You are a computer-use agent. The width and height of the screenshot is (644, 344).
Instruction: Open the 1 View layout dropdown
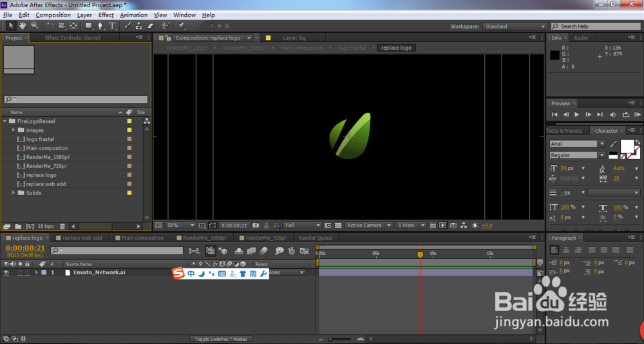pyautogui.click(x=411, y=225)
